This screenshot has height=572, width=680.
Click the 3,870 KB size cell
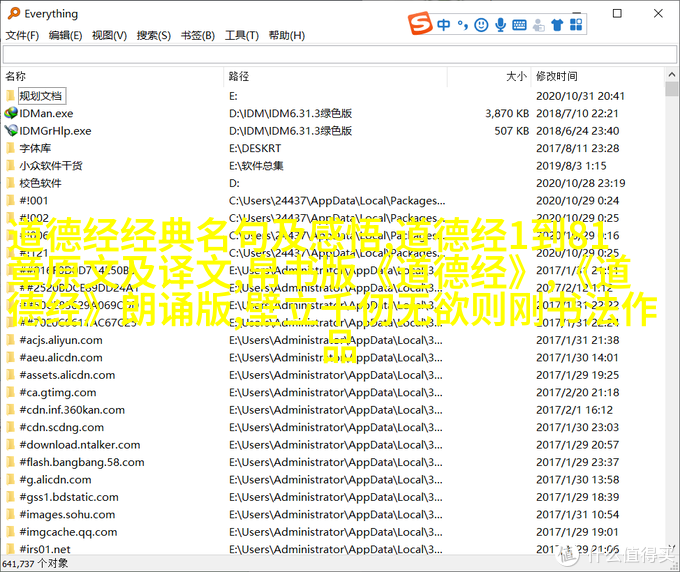coord(507,113)
